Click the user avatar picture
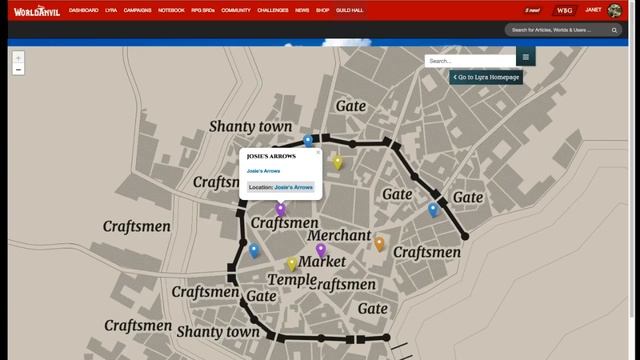Image resolution: width=640 pixels, height=360 pixels. coord(614,11)
